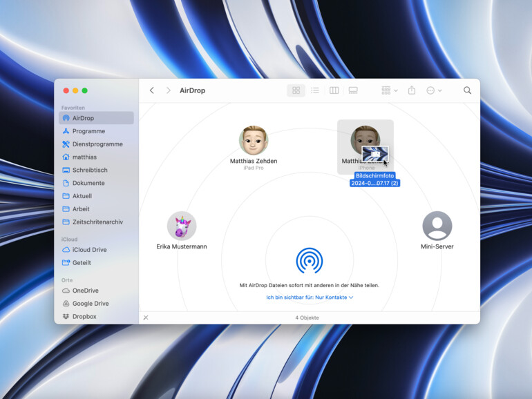The height and width of the screenshot is (399, 532).
Task: Click the green zoom window button
Action: pos(85,90)
